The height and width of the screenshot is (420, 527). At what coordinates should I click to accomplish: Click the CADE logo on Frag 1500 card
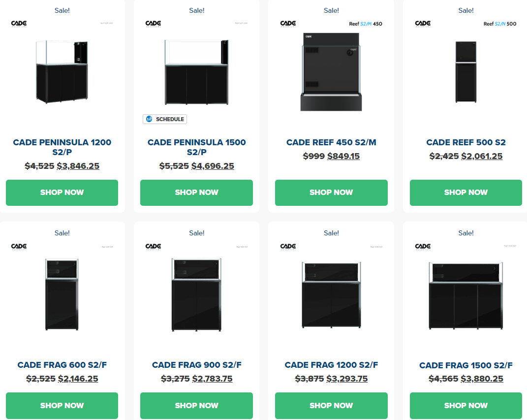tap(423, 246)
